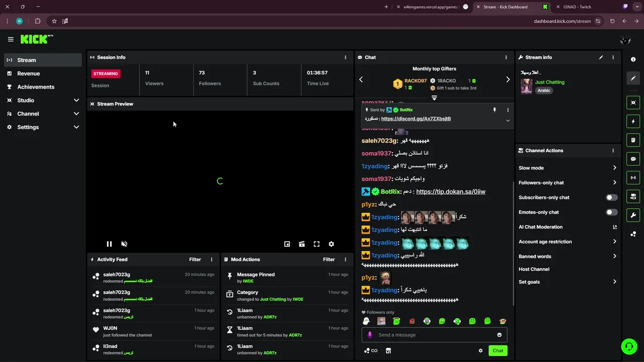Click the info icon in right toolbar
This screenshot has width=644, height=362.
click(633, 59)
